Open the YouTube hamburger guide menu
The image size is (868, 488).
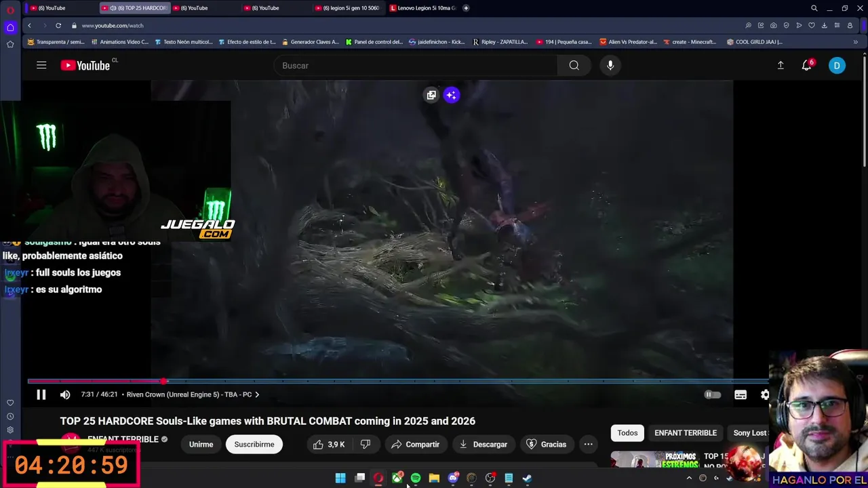click(x=41, y=65)
